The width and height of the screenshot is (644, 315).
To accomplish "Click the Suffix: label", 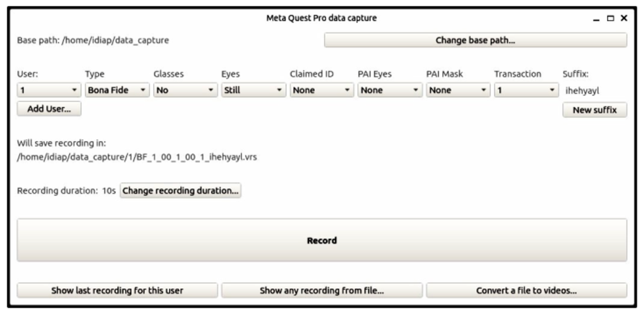I will pos(575,74).
